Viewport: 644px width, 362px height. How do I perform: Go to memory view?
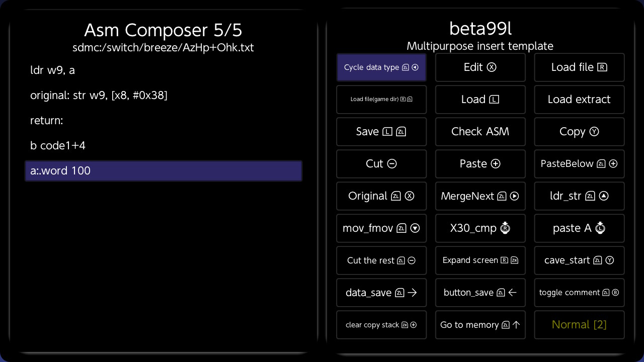coord(480,325)
